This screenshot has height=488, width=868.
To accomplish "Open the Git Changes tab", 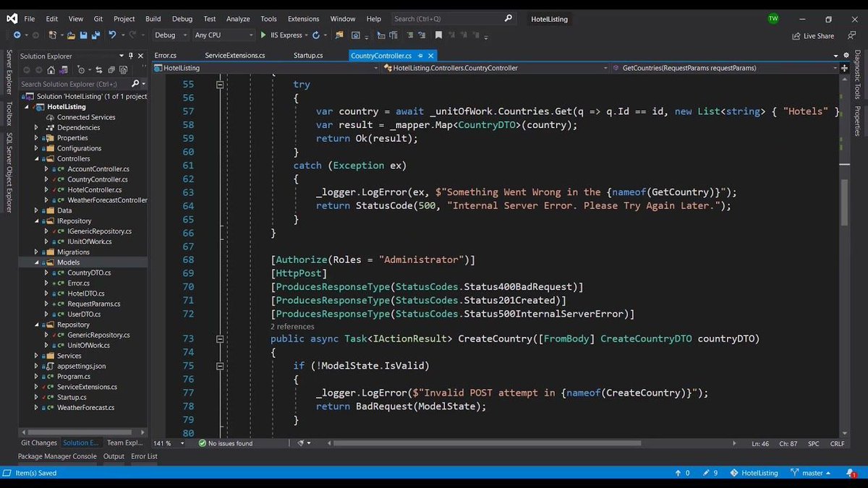I will pos(39,443).
